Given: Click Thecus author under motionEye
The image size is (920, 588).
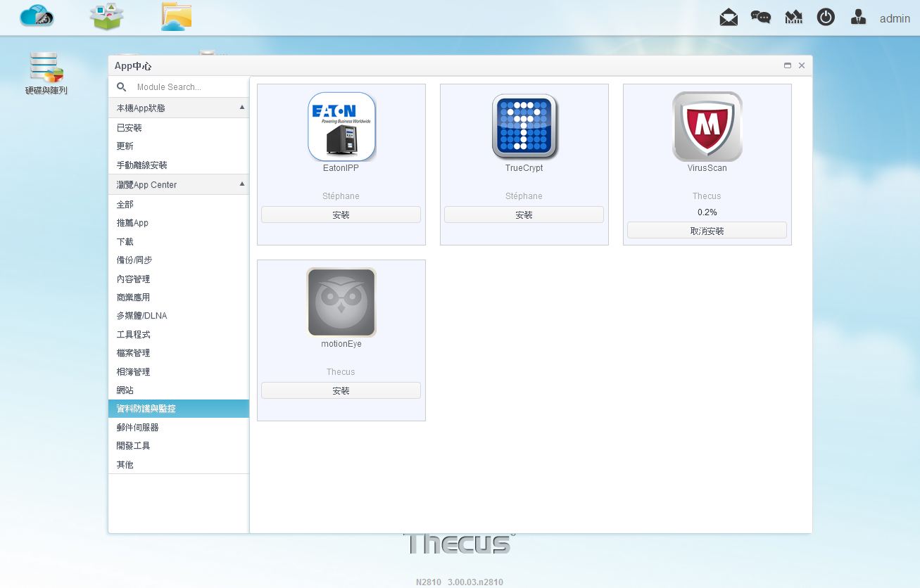Looking at the screenshot, I should coord(341,372).
